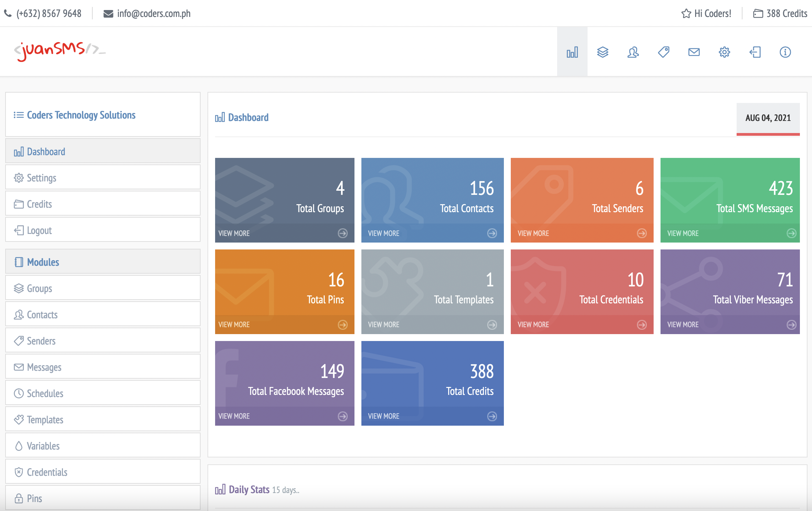View more on Total Credentials card
The width and height of the screenshot is (812, 511).
click(533, 325)
